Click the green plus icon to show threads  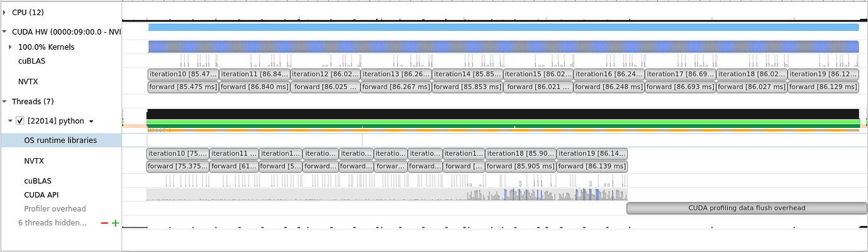click(x=115, y=223)
